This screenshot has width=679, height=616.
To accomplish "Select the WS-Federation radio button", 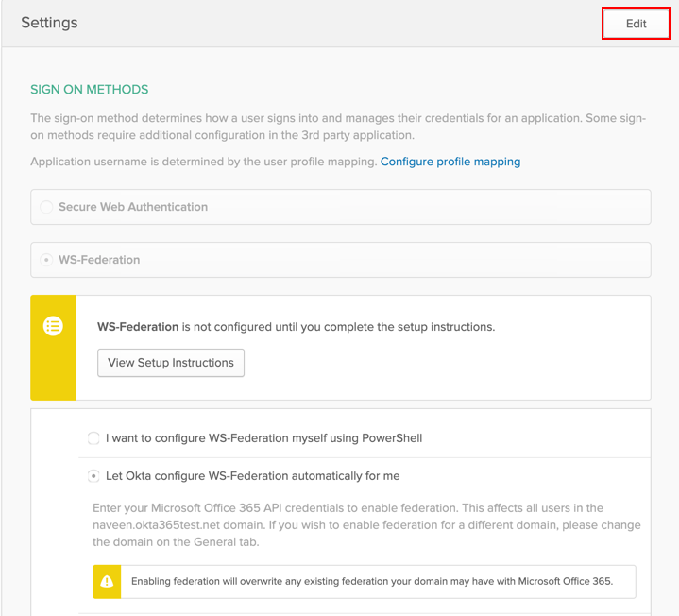I will [46, 260].
